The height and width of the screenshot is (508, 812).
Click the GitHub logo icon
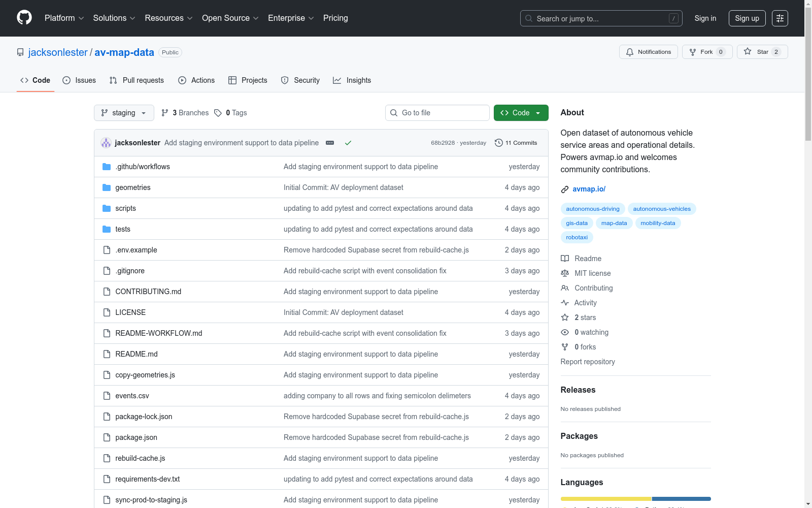(x=24, y=18)
